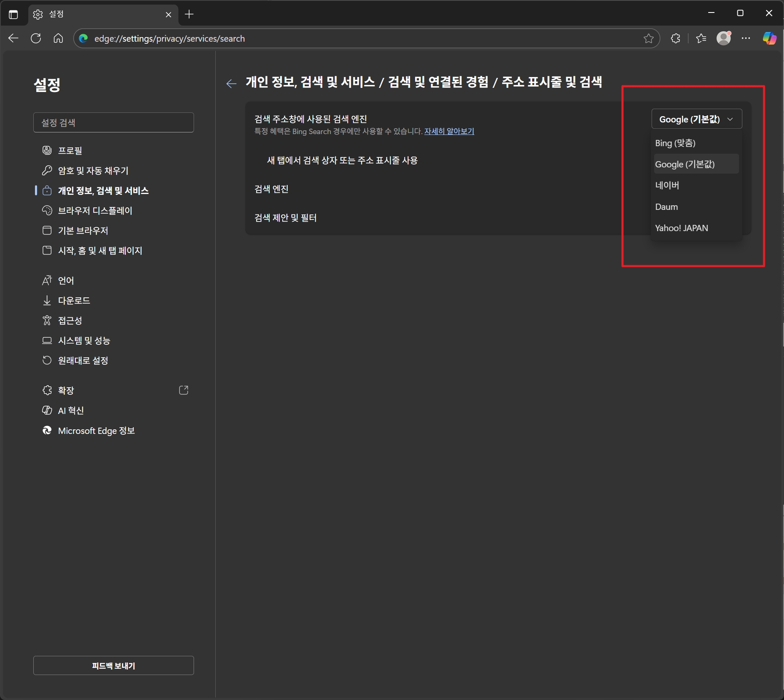
Task: Open the extensions puzzle icon
Action: click(675, 38)
